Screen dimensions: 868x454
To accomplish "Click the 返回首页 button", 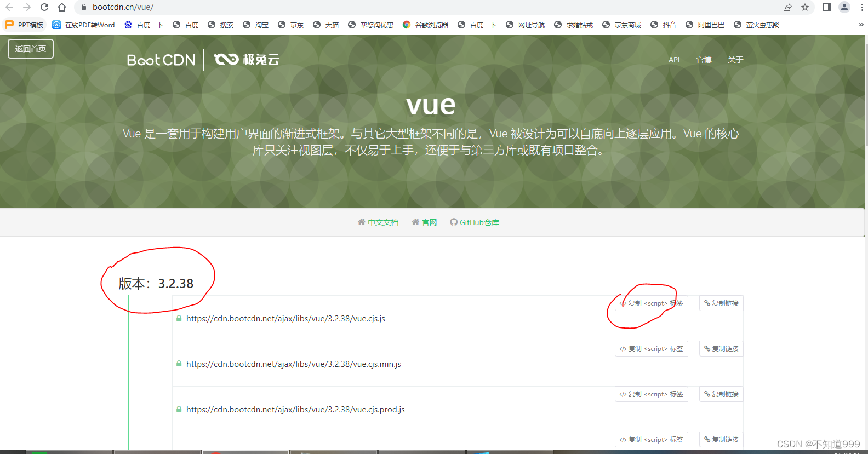I will [x=31, y=49].
